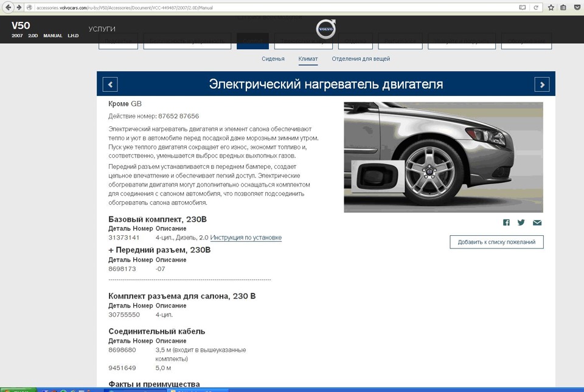Click the 4-цил., Дизель, 2.0 description
The height and width of the screenshot is (392, 584).
[x=182, y=238]
